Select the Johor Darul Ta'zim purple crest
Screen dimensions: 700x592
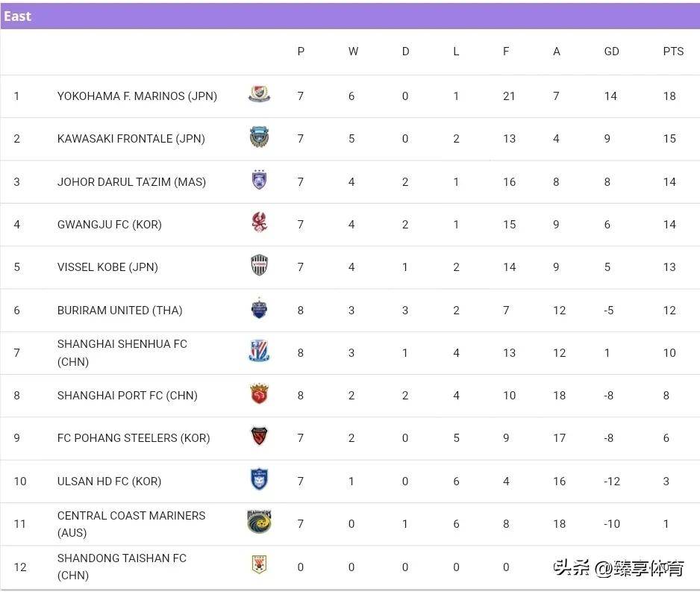click(x=260, y=180)
